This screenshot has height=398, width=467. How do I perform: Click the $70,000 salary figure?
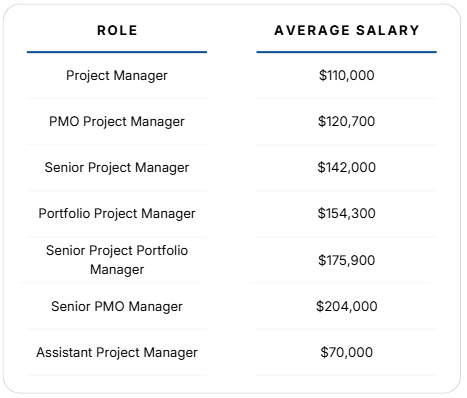click(x=347, y=352)
